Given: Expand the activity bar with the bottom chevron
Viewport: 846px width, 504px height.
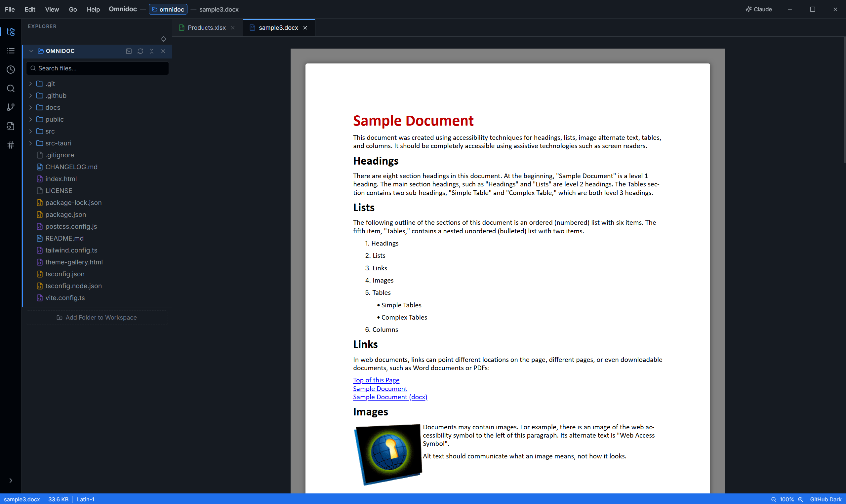Looking at the screenshot, I should tap(11, 480).
